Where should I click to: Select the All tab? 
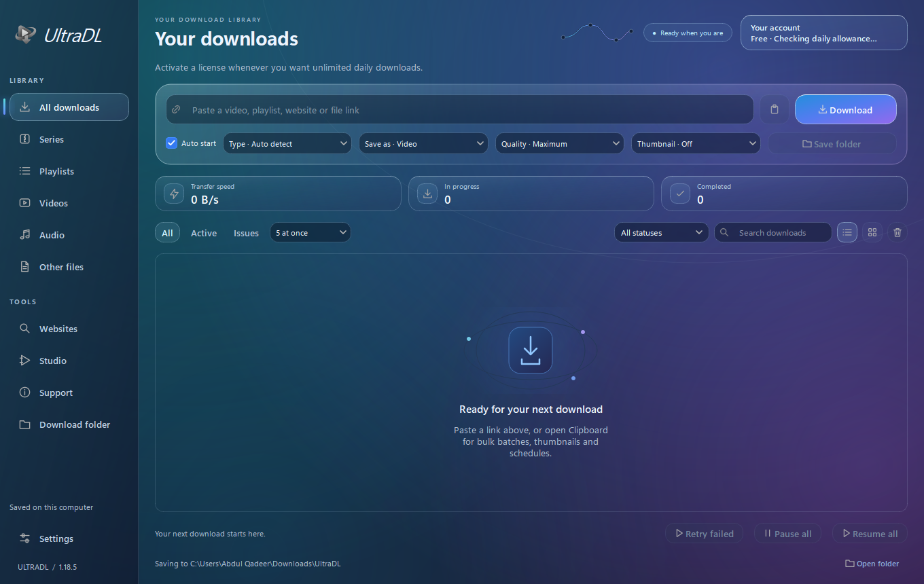(167, 232)
